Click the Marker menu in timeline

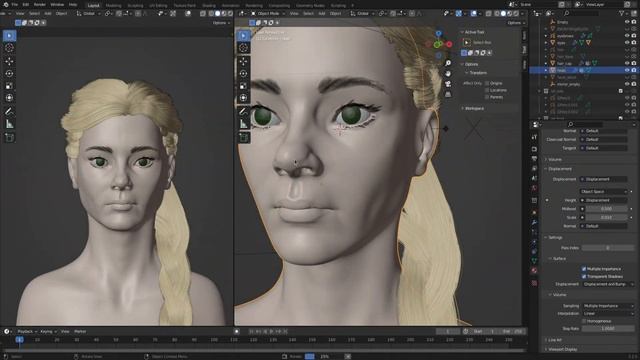point(80,331)
